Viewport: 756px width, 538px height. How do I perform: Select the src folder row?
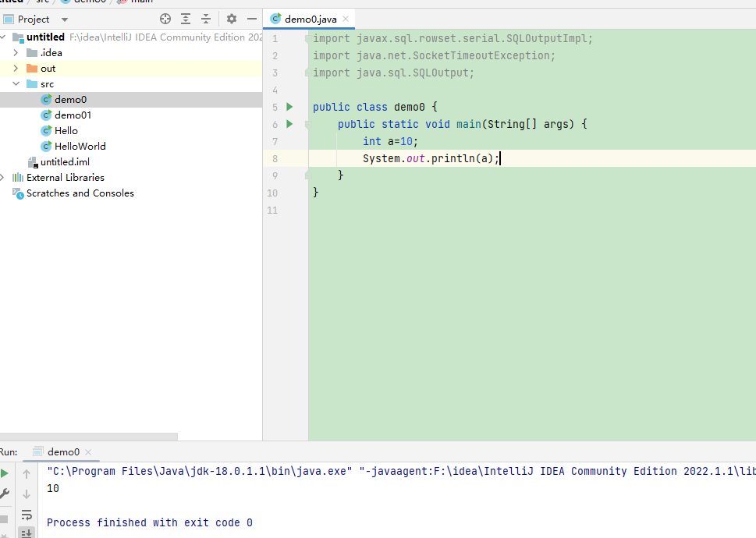click(x=131, y=83)
